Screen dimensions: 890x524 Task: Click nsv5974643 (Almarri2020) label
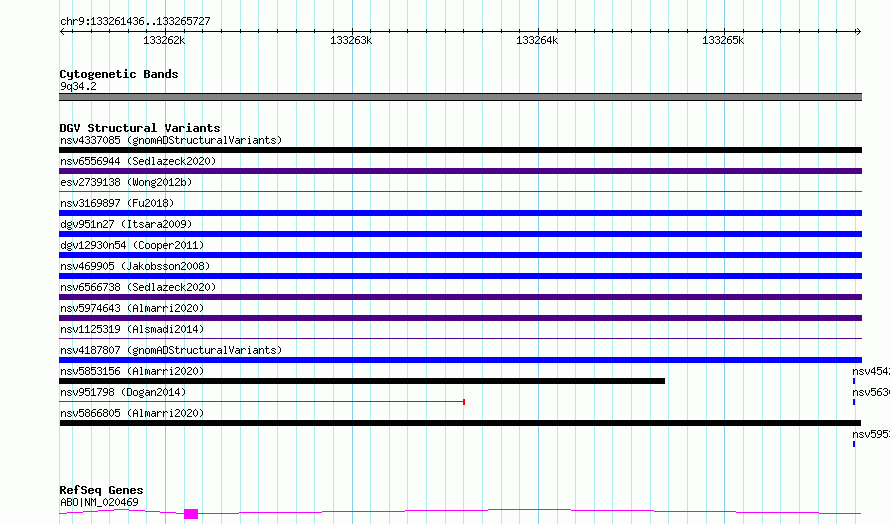132,308
